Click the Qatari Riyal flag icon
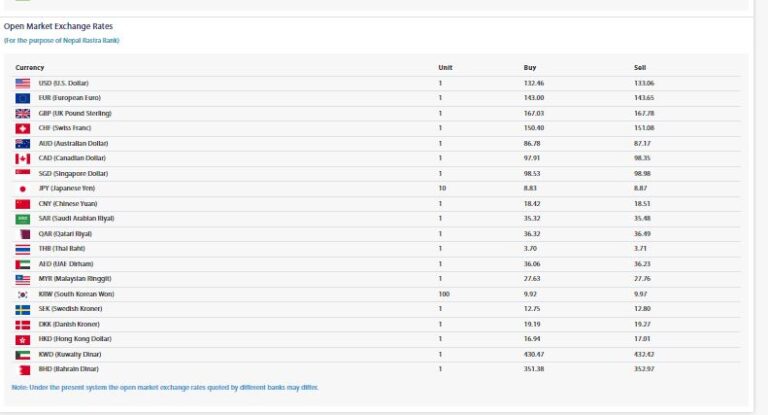 (x=22, y=233)
